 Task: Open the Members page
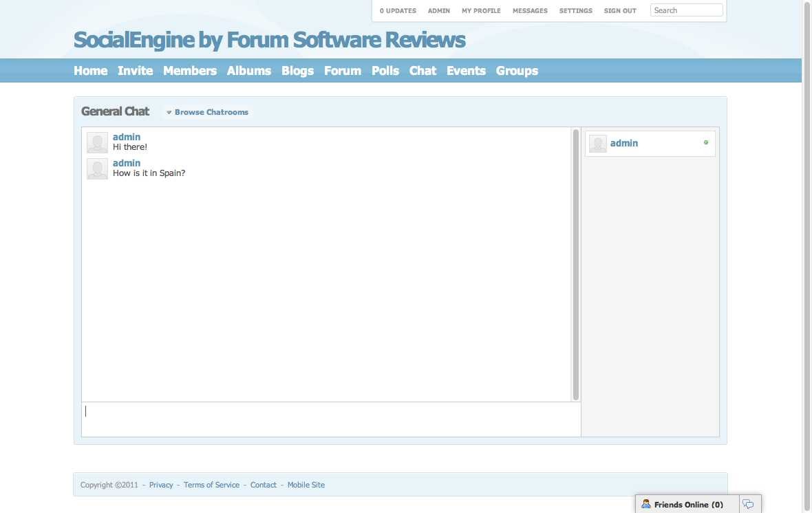(x=190, y=71)
